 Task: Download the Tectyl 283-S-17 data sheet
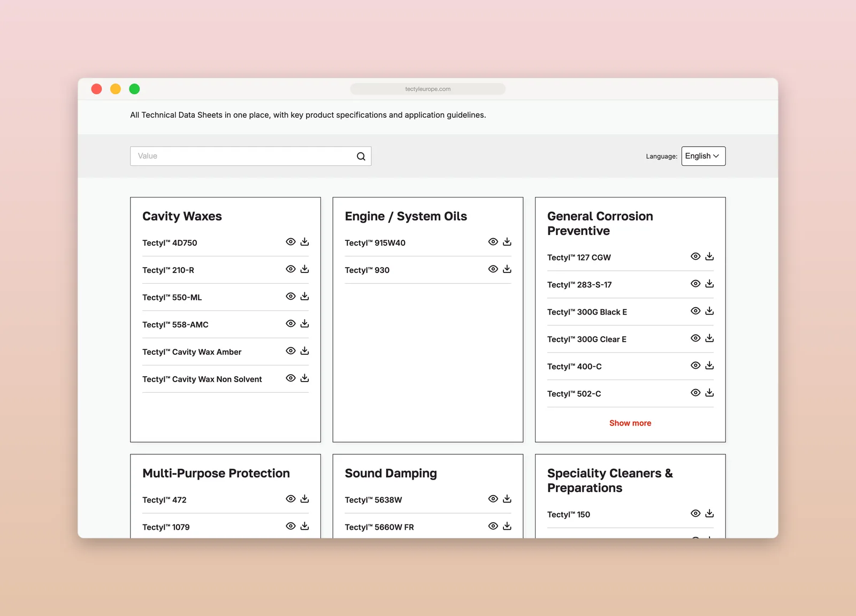pyautogui.click(x=709, y=284)
